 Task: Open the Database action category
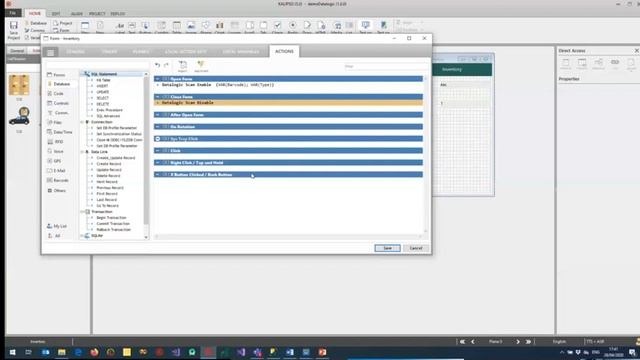point(59,84)
